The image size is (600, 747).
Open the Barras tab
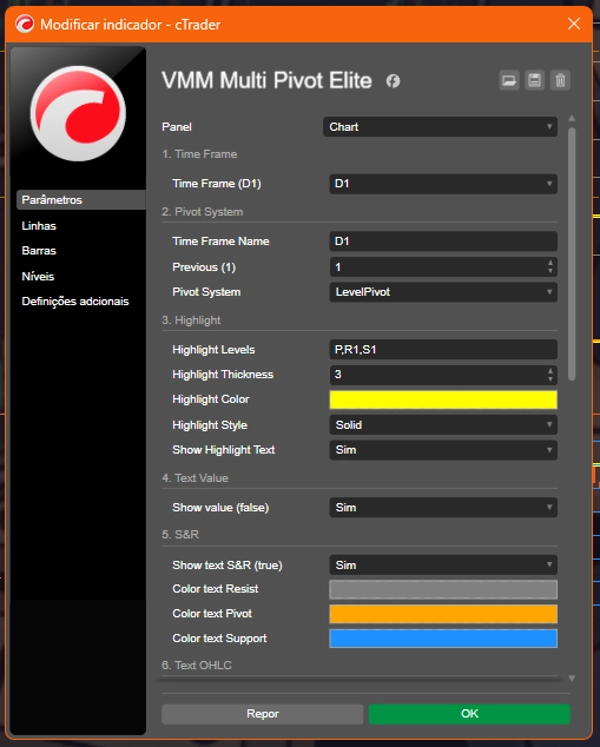(x=39, y=251)
